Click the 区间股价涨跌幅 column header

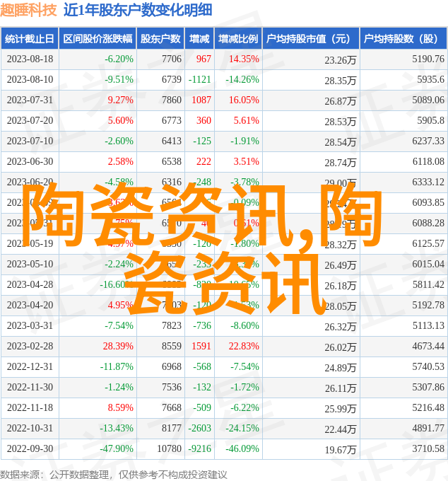[x=98, y=39]
